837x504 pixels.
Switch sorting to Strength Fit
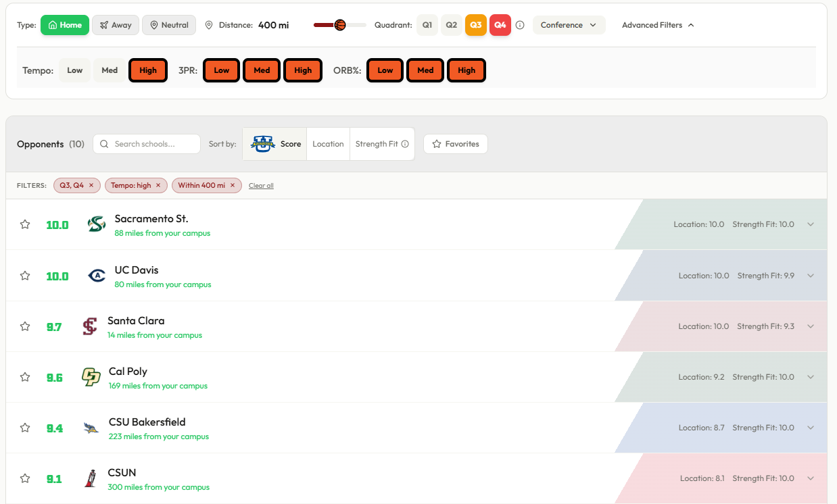coord(377,143)
